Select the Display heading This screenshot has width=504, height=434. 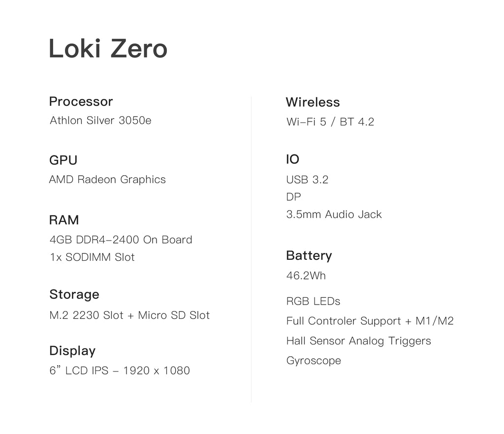coord(72,351)
